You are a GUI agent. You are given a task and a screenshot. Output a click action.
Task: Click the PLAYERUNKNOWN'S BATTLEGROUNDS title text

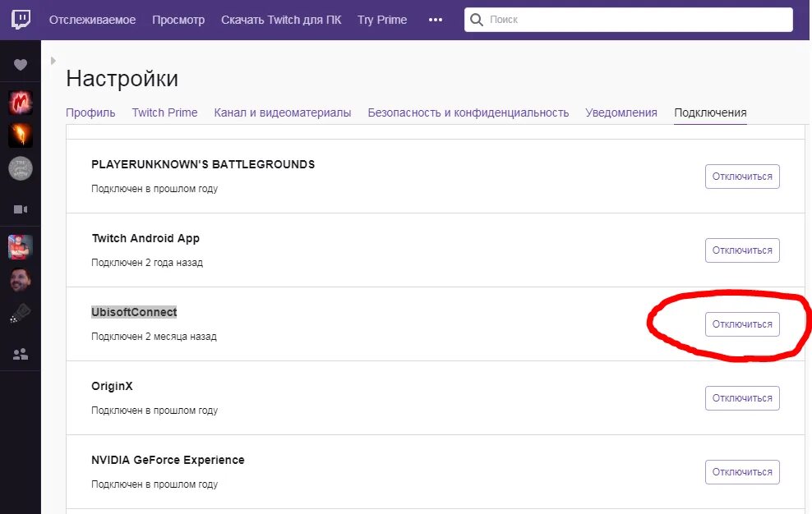pyautogui.click(x=203, y=164)
